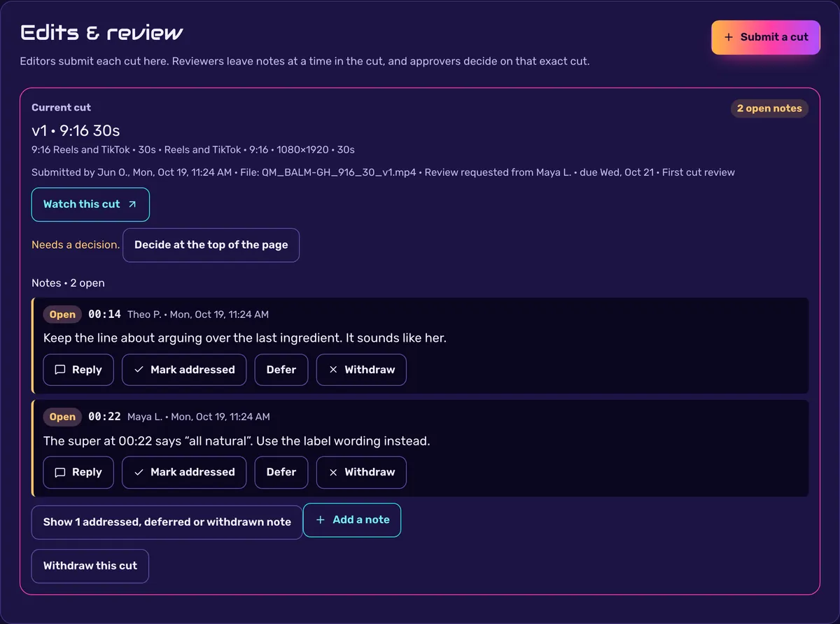Click the 'Current cut' label

[61, 107]
